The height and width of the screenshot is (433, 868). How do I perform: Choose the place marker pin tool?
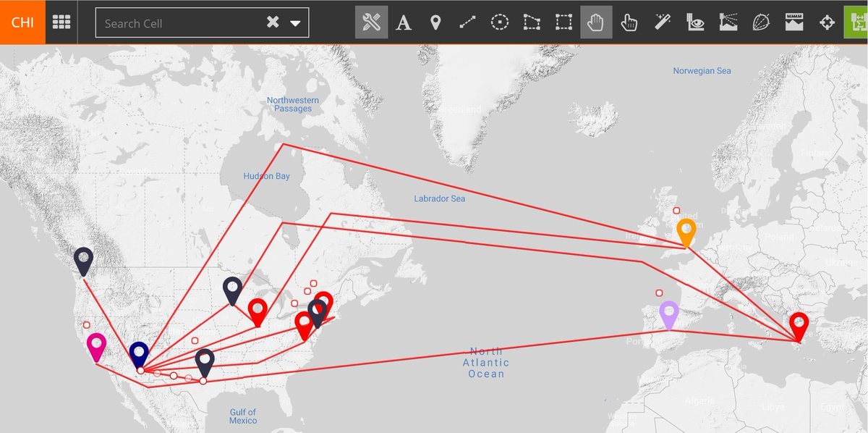tap(435, 22)
